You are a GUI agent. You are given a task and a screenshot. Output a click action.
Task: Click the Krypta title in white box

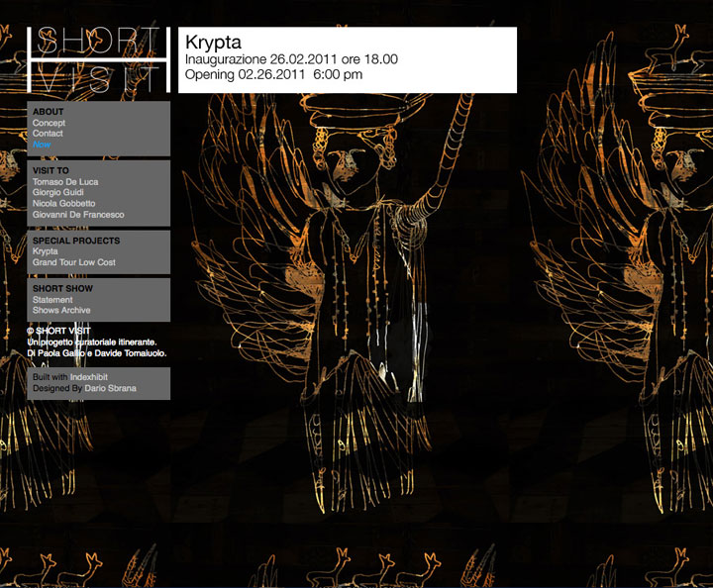coord(213,43)
